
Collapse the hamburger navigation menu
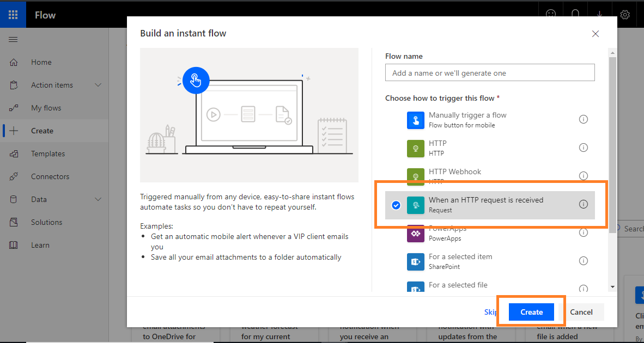point(13,39)
